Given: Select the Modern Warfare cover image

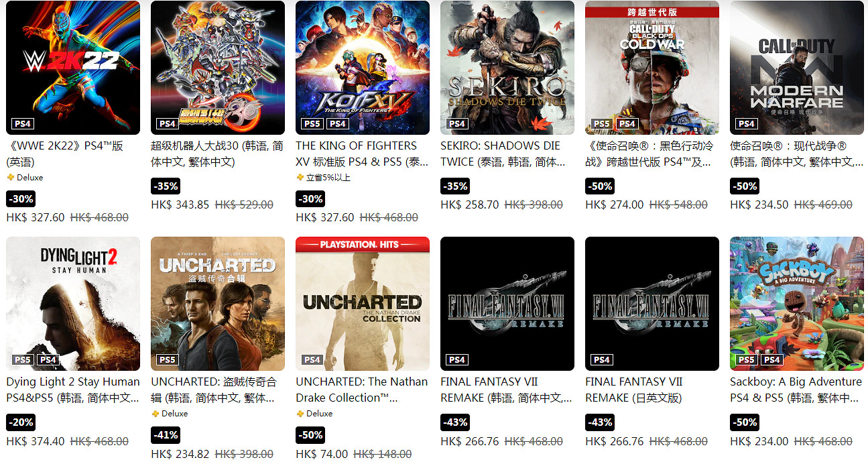Looking at the screenshot, I should 797,68.
